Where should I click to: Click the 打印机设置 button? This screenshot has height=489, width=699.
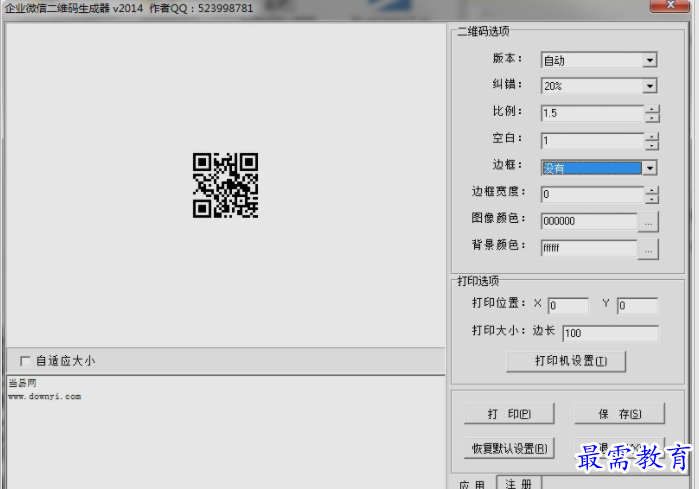click(x=566, y=361)
